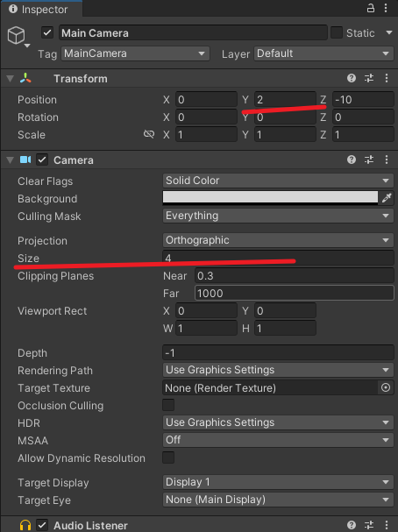Open the Camera component's more options menu
This screenshot has height=532, width=398.
pos(387,160)
